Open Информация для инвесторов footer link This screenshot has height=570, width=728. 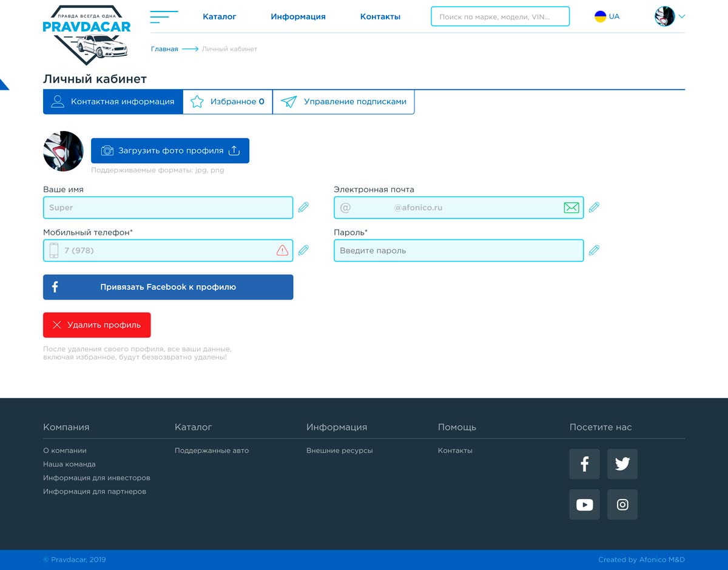tap(96, 478)
